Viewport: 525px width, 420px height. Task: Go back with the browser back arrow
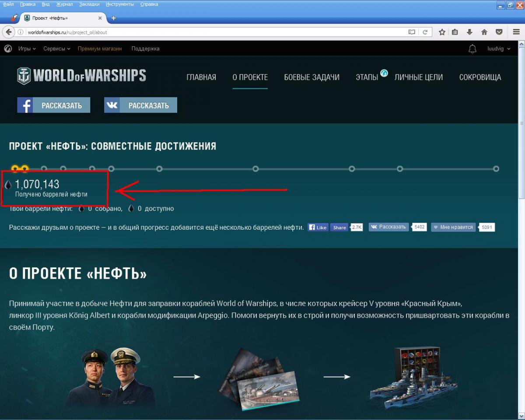click(x=8, y=32)
